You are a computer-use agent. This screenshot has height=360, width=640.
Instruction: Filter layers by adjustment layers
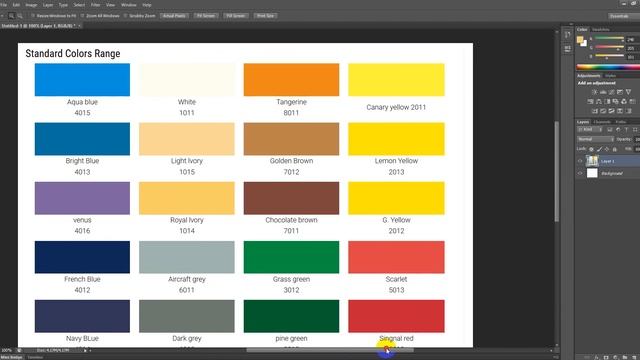pyautogui.click(x=618, y=130)
